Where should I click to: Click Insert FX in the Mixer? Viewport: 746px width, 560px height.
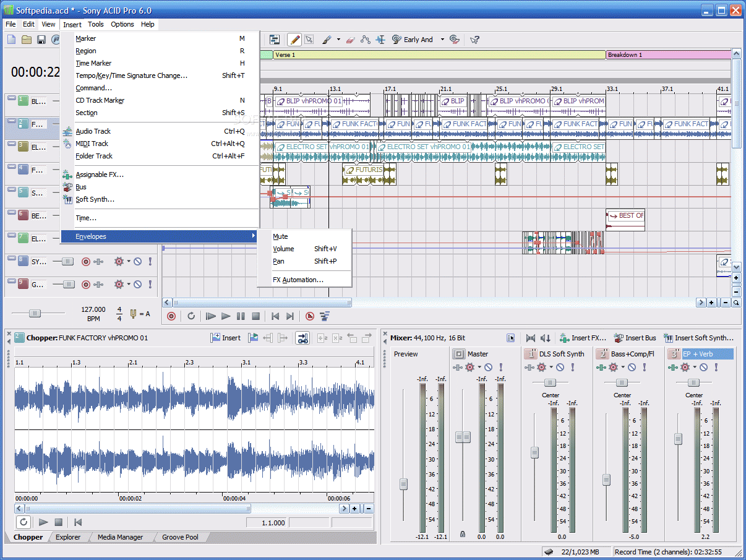[583, 338]
